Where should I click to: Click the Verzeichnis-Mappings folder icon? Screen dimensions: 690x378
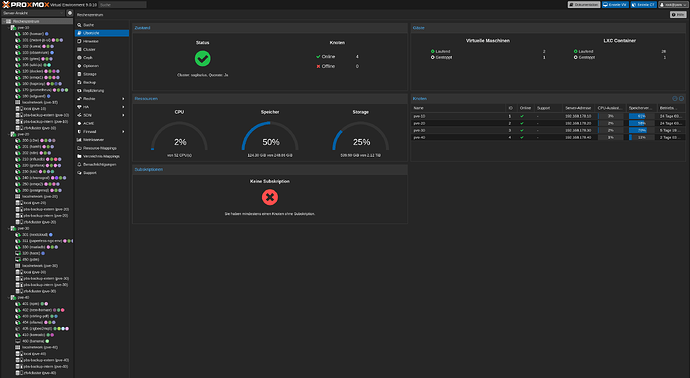tap(79, 156)
